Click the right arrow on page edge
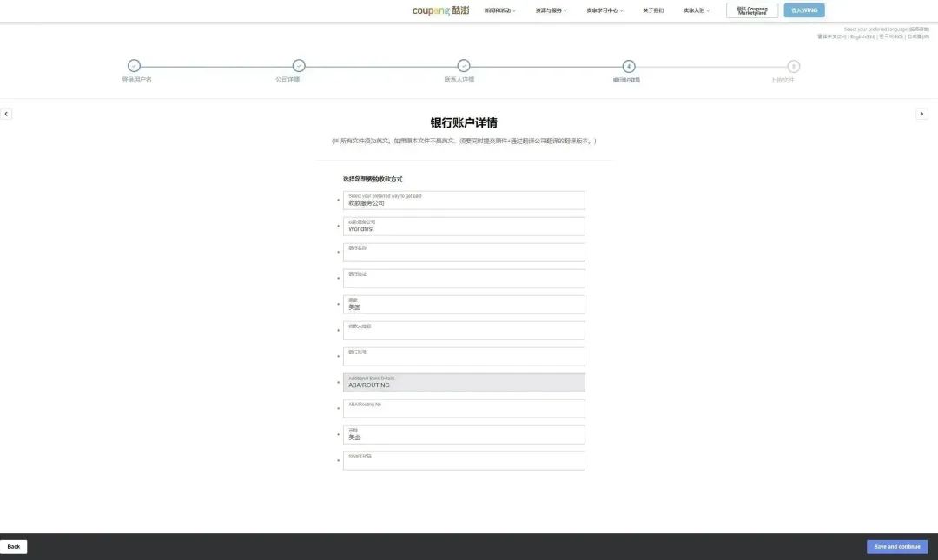 tap(921, 114)
